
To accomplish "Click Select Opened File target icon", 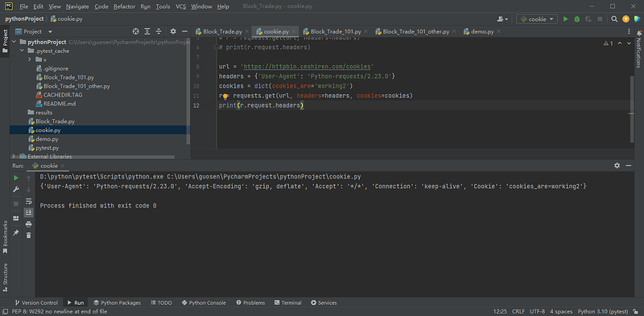I will click(135, 31).
